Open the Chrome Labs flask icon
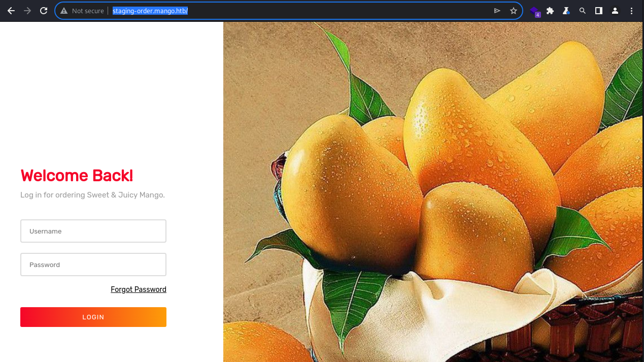 (x=566, y=11)
